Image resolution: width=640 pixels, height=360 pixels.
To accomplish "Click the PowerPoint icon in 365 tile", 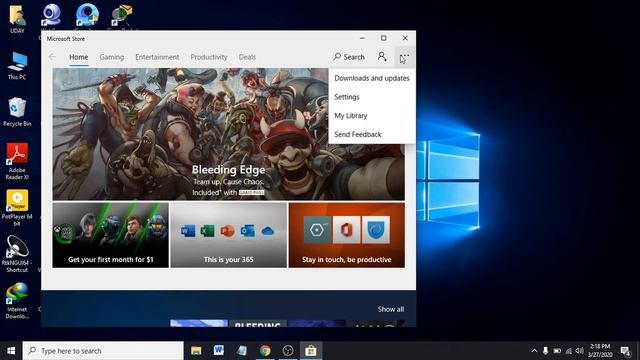I will pyautogui.click(x=227, y=231).
